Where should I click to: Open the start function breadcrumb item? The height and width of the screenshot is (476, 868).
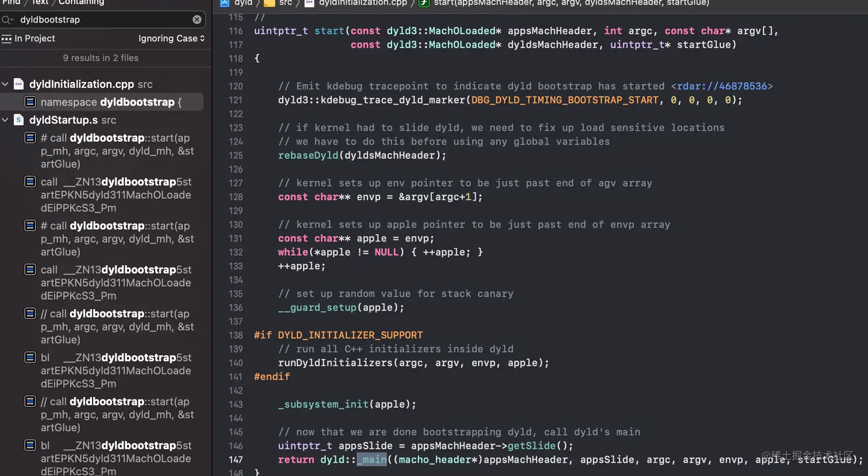571,3
